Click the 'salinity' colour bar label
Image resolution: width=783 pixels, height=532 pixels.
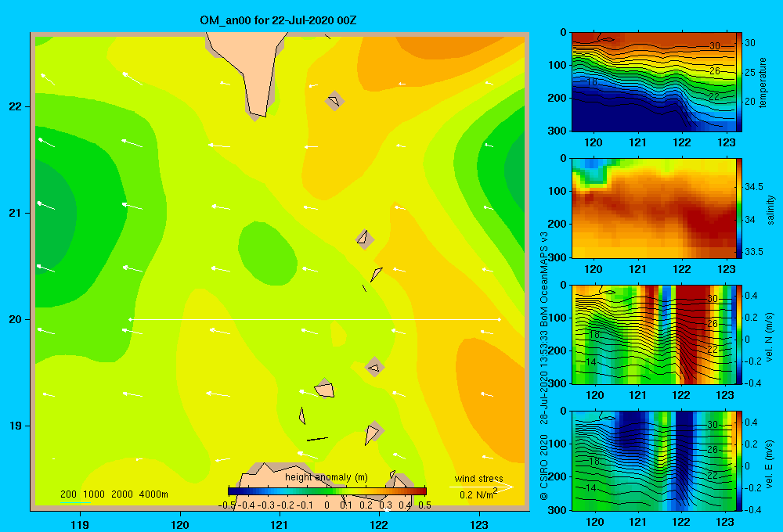click(x=770, y=210)
